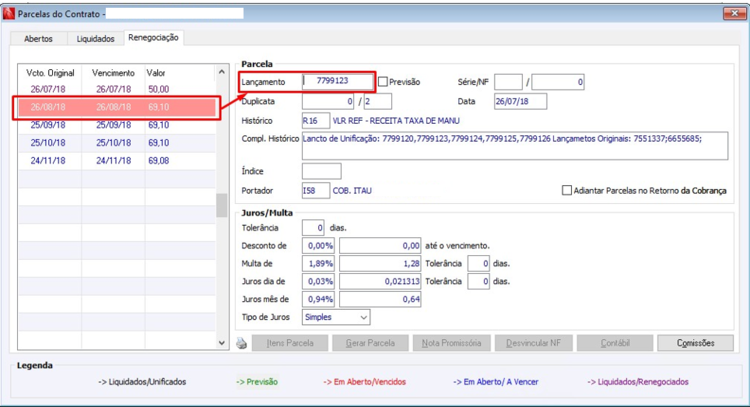The height and width of the screenshot is (407, 750).
Task: Click the Juros mês value 0,64
Action: [x=380, y=299]
